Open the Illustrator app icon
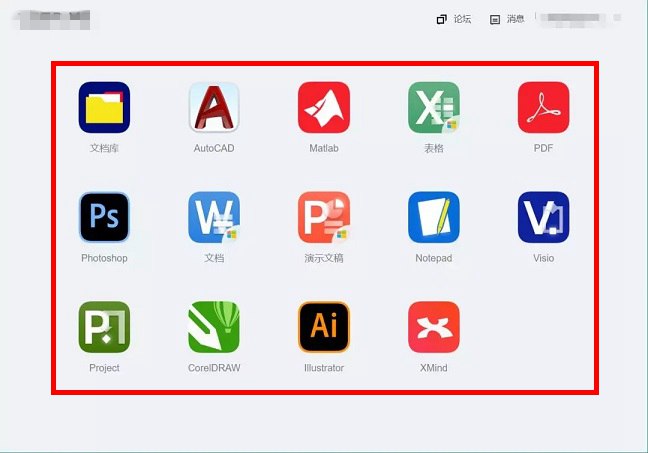 point(324,327)
